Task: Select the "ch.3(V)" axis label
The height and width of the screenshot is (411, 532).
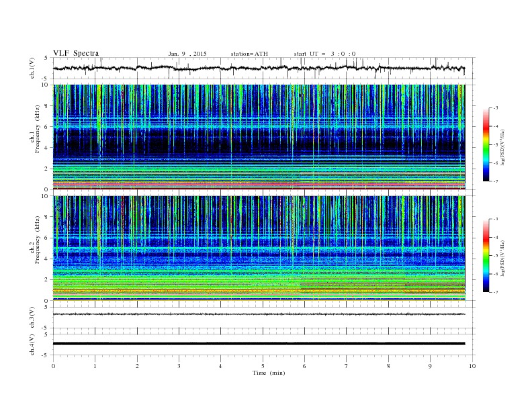Action: click(x=32, y=318)
